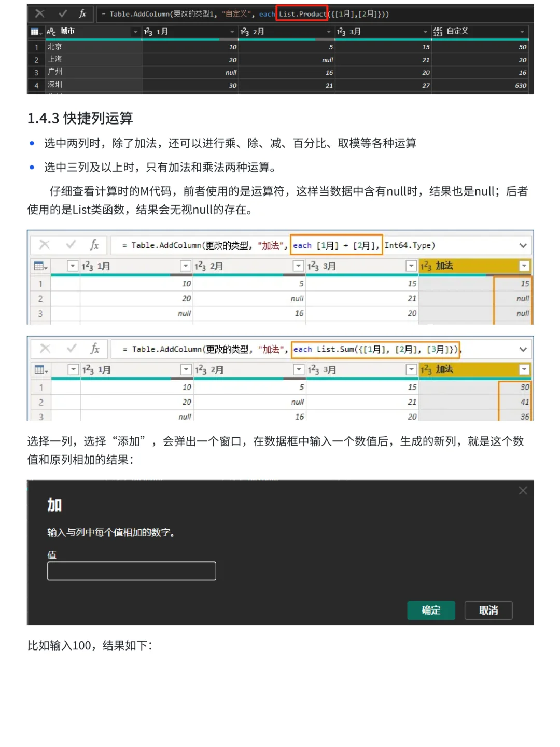Open the 城市 column filter dropdown

point(135,32)
